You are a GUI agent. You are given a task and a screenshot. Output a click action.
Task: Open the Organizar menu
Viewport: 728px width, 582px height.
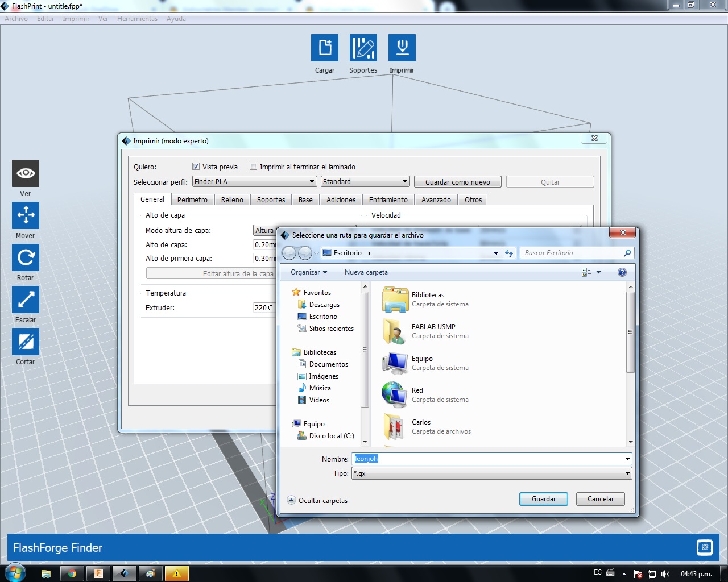pos(309,272)
